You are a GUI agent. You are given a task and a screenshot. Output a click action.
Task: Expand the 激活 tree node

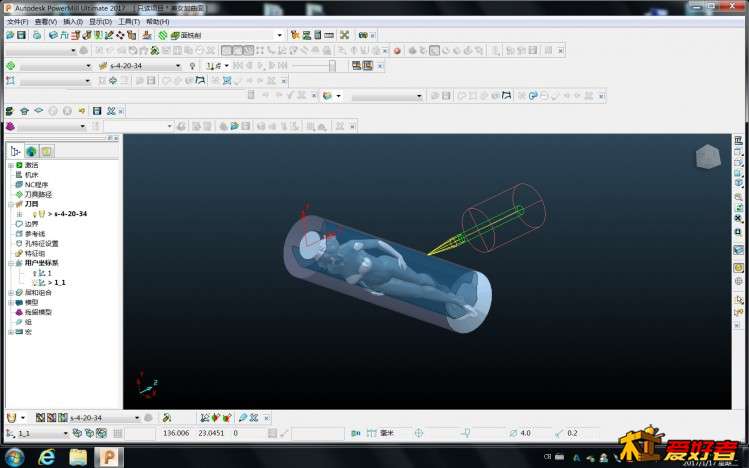(11, 165)
